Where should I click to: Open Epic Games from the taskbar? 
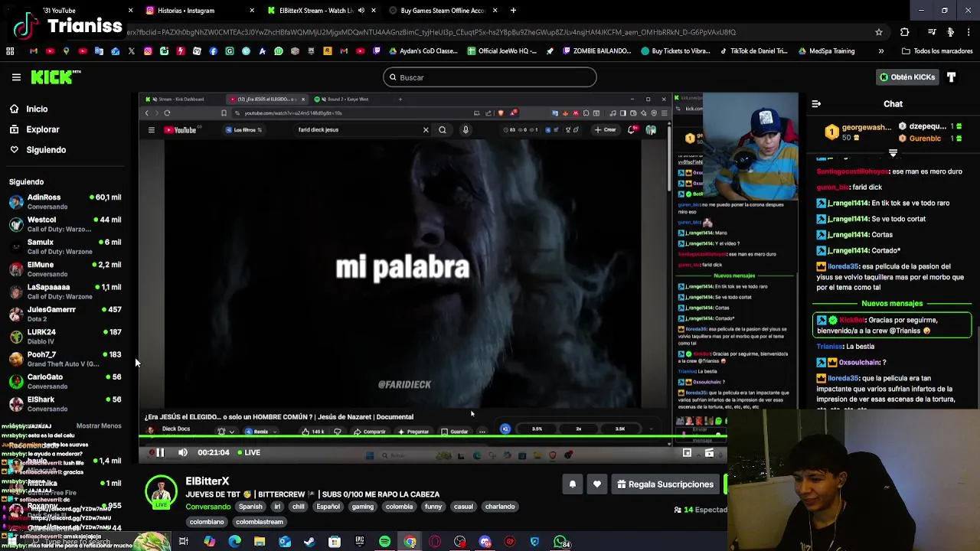pos(360,542)
